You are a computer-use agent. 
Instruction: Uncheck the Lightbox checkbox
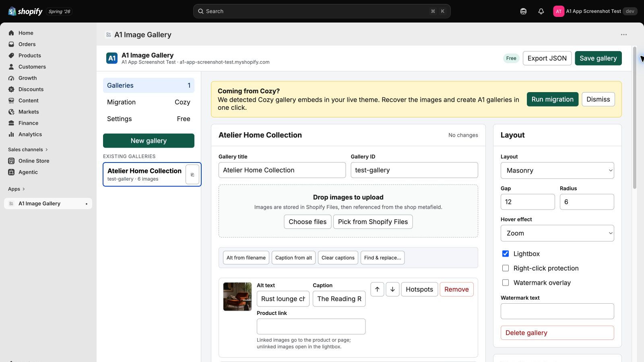[x=506, y=254]
